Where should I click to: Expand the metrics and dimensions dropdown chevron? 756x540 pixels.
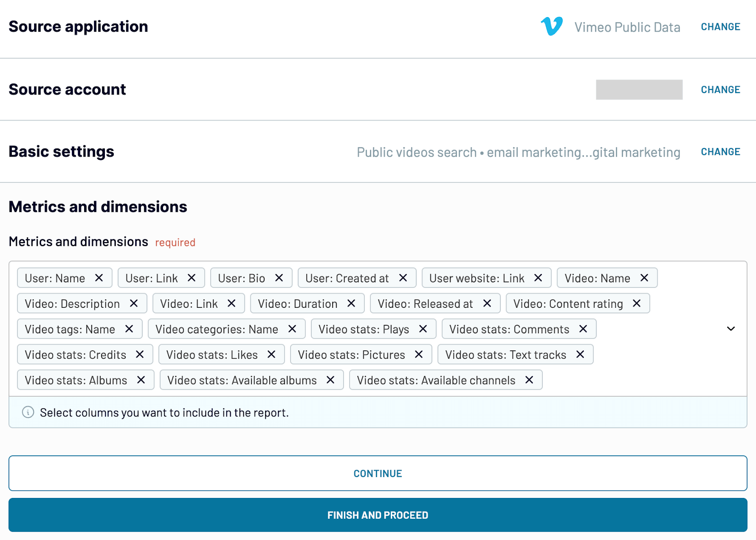point(731,329)
